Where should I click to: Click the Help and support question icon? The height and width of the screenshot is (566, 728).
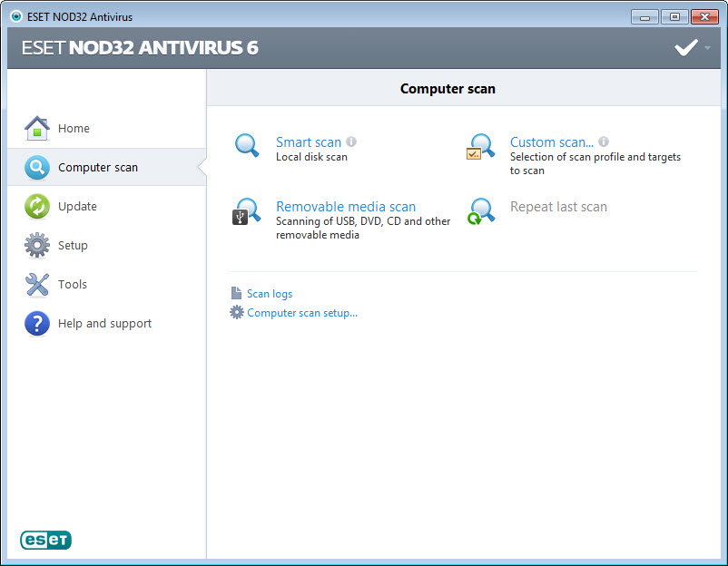click(37, 323)
